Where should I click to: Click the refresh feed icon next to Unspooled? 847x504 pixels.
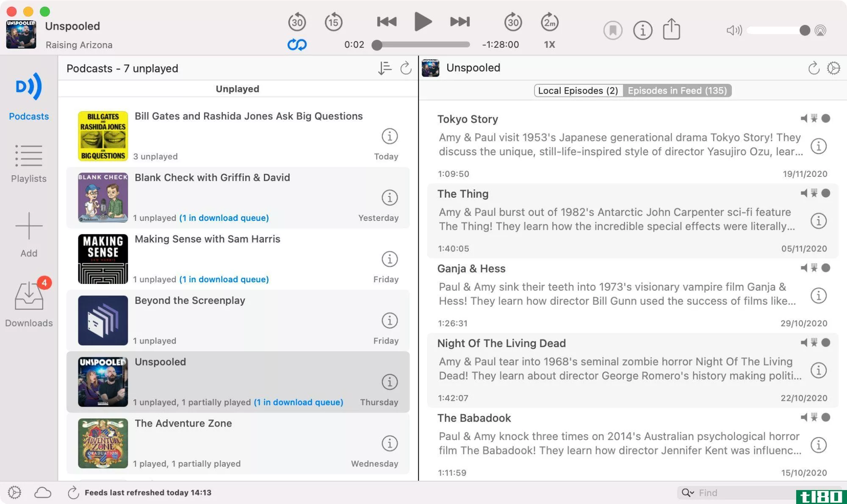(814, 67)
